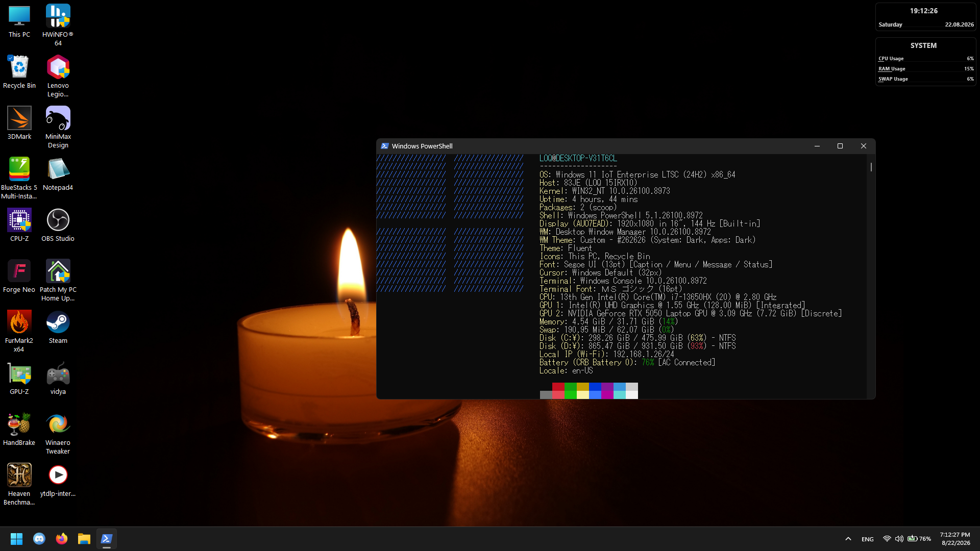Select the Lenovo Legion desktop shortcut
This screenshot has height=551, width=980.
coord(58,77)
